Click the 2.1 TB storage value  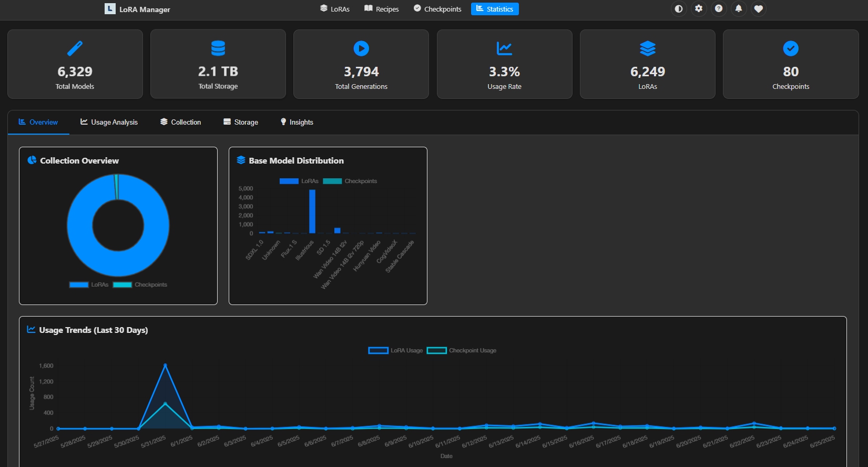click(218, 72)
